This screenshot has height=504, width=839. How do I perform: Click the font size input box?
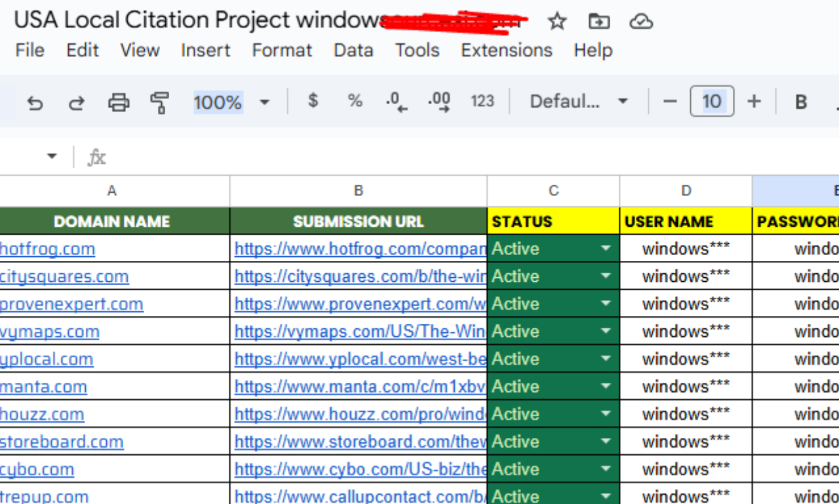[x=711, y=102]
